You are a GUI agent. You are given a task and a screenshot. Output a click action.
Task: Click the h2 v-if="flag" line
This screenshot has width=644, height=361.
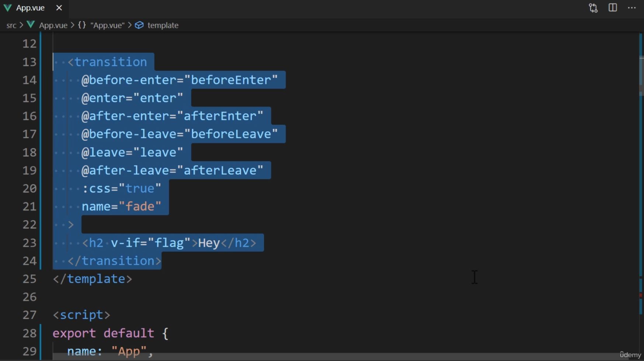click(x=169, y=243)
